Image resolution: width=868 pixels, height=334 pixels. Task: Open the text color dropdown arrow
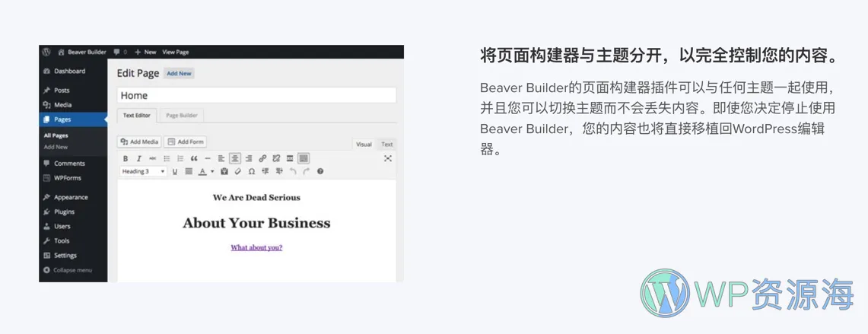tap(212, 172)
